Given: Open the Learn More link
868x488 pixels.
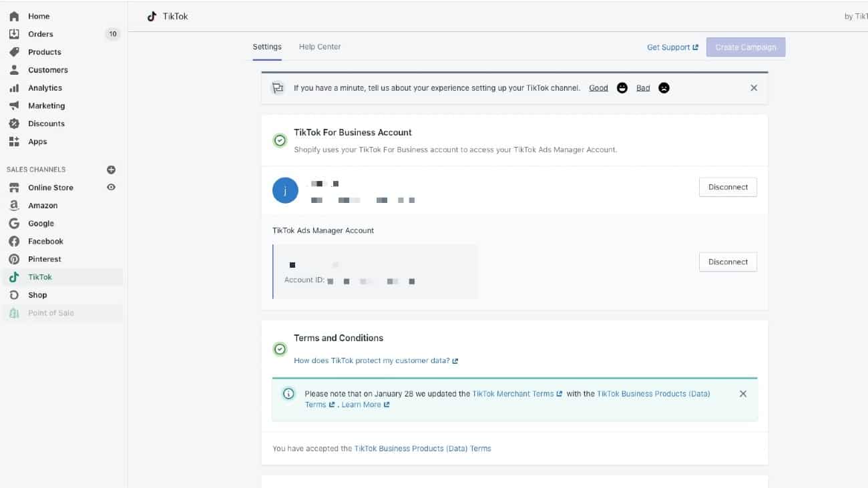Looking at the screenshot, I should [x=365, y=405].
